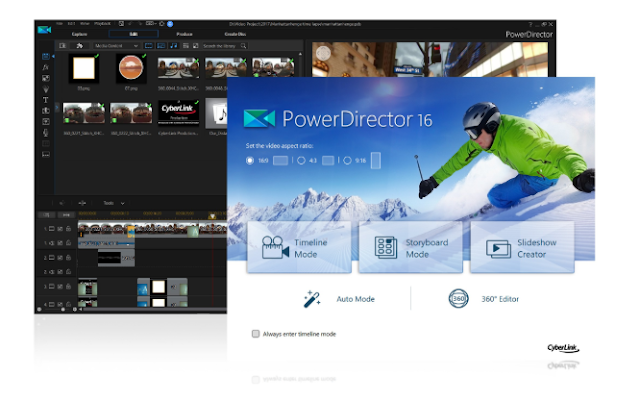Click the help question mark in title bar

pos(530,25)
